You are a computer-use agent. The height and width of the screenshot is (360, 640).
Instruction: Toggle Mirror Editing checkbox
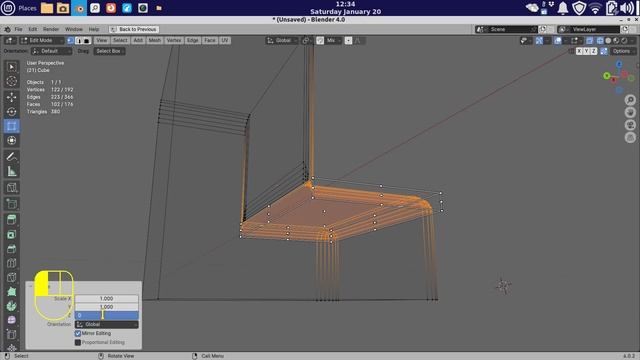click(x=78, y=333)
